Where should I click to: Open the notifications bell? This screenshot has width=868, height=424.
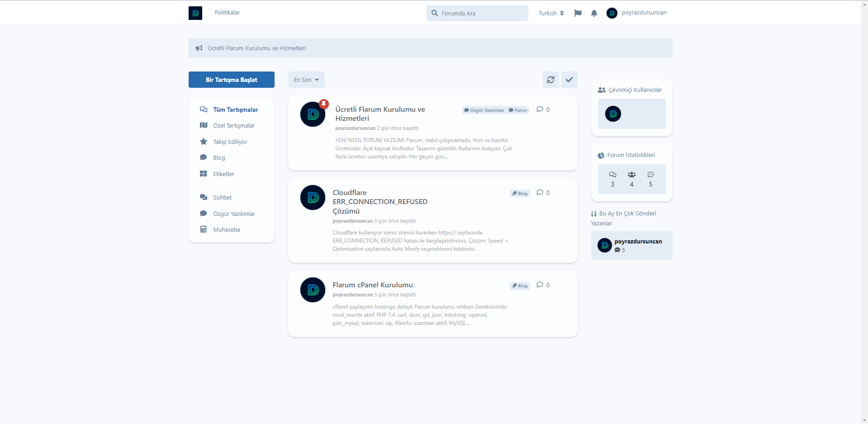(x=594, y=13)
